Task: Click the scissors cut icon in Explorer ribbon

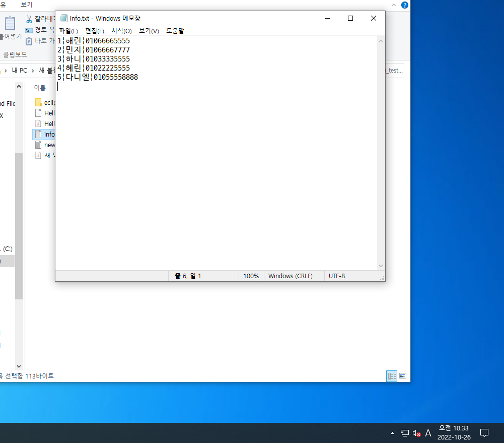Action: 29,19
